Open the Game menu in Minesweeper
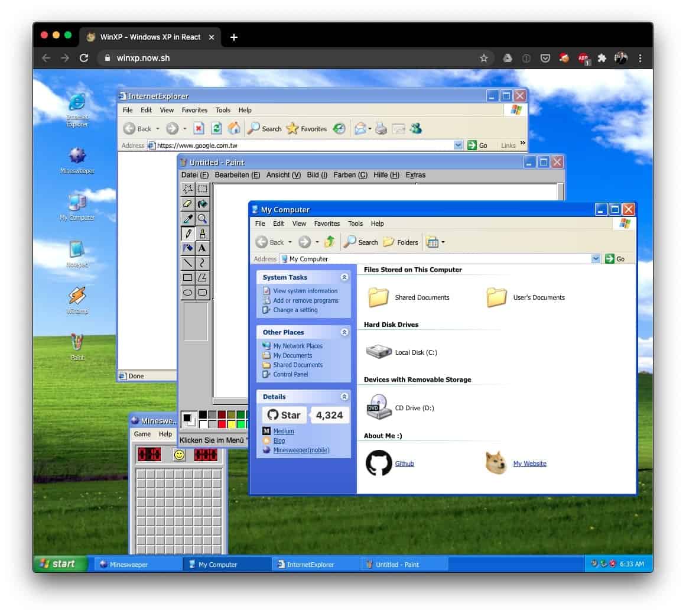686x616 pixels. pos(141,434)
